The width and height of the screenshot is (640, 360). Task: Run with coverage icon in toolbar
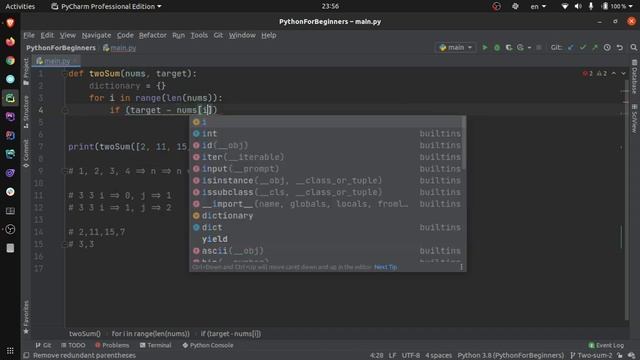click(509, 48)
